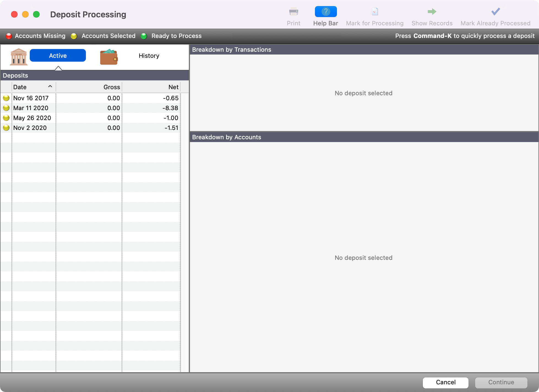The width and height of the screenshot is (539, 392).
Task: Switch to the History tab
Action: (149, 56)
